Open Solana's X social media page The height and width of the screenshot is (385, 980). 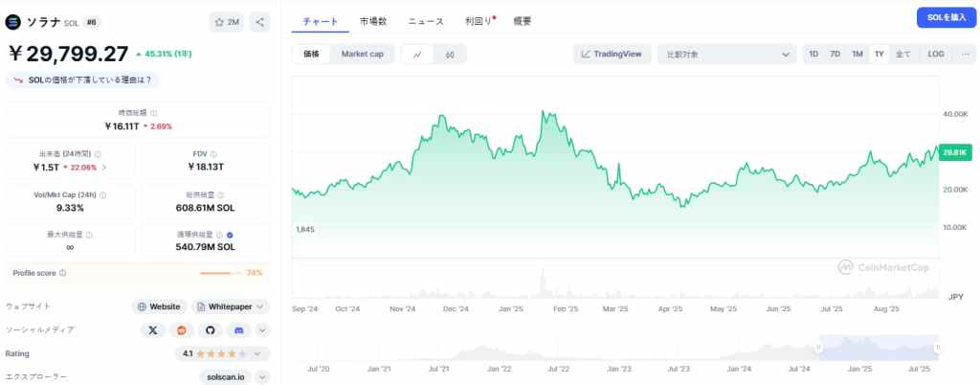[x=153, y=330]
